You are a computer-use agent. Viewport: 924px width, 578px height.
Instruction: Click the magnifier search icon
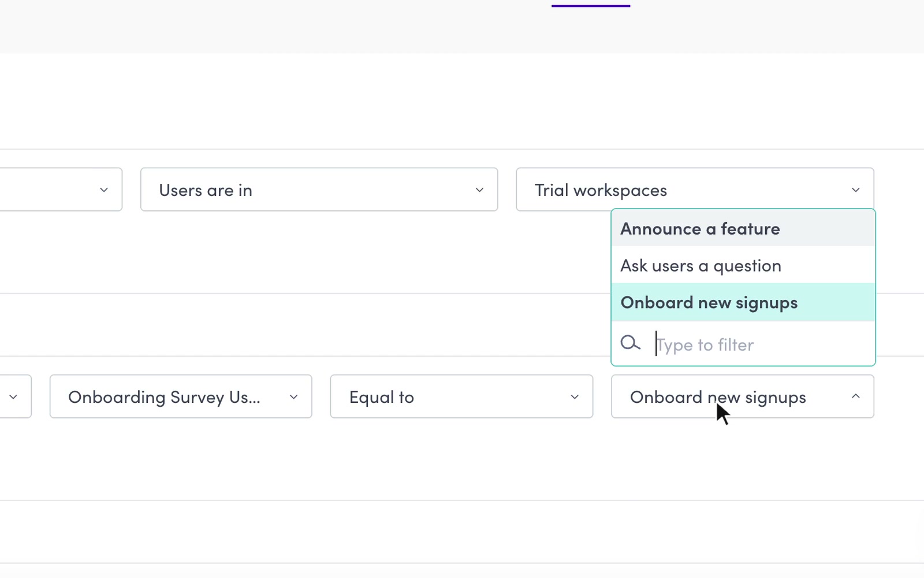630,343
